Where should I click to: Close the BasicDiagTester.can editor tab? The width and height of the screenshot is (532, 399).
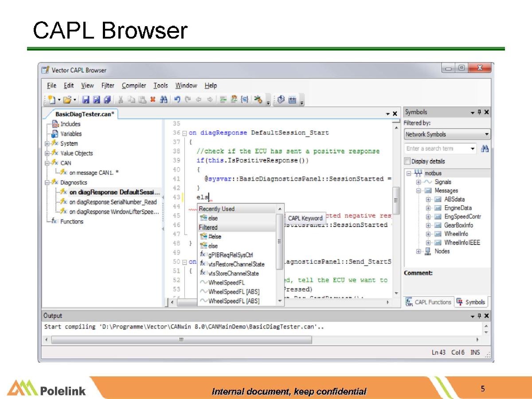pos(395,114)
